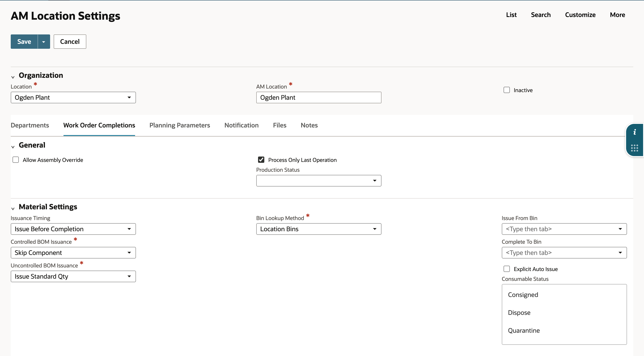Open the Notes tab

click(309, 125)
